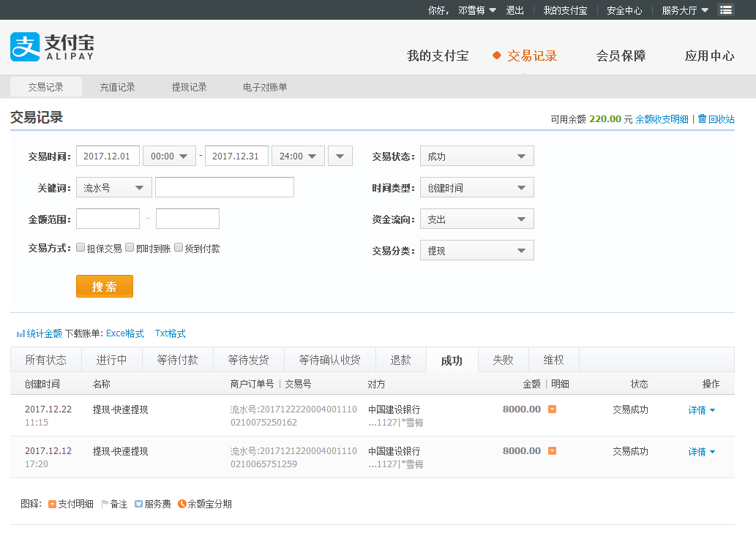This screenshot has height=544, width=756.
Task: Click the minimum amount input field
Action: (x=108, y=219)
